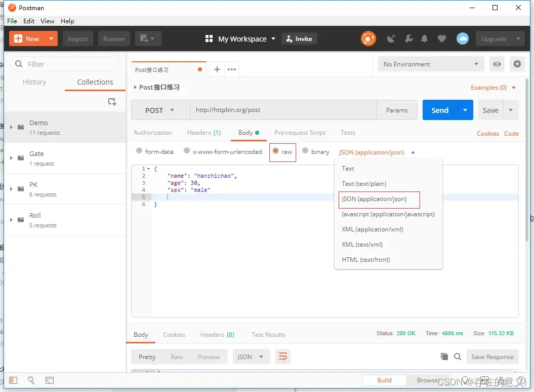Switch response view to Raw

(177, 357)
